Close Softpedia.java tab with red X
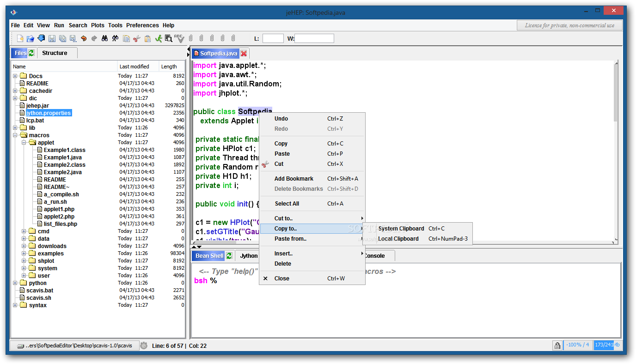 (x=244, y=54)
